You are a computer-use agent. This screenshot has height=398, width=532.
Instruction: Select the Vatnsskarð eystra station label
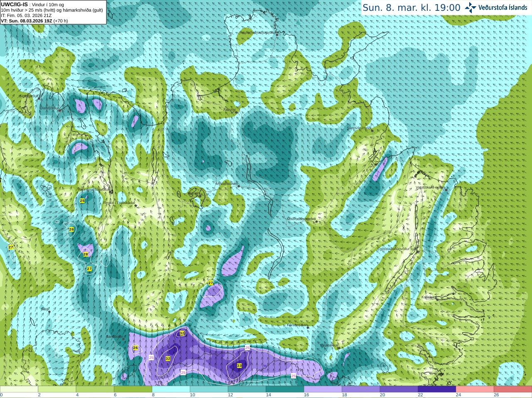pos(431,187)
